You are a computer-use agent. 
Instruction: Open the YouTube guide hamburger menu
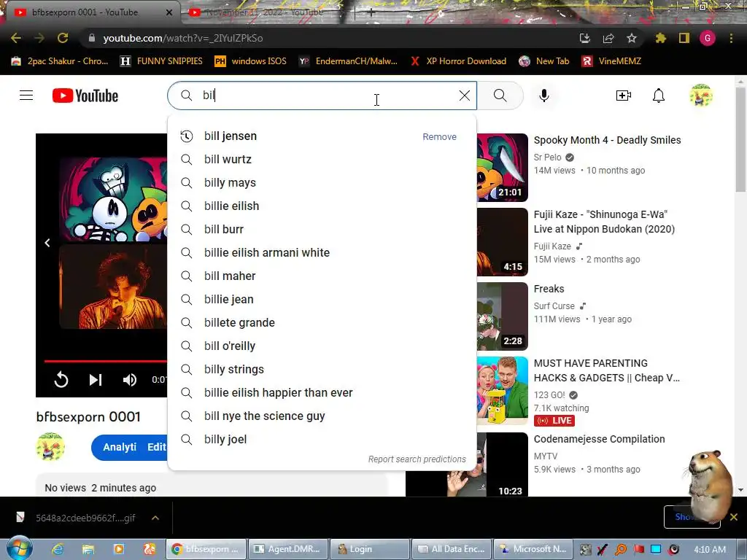point(26,96)
